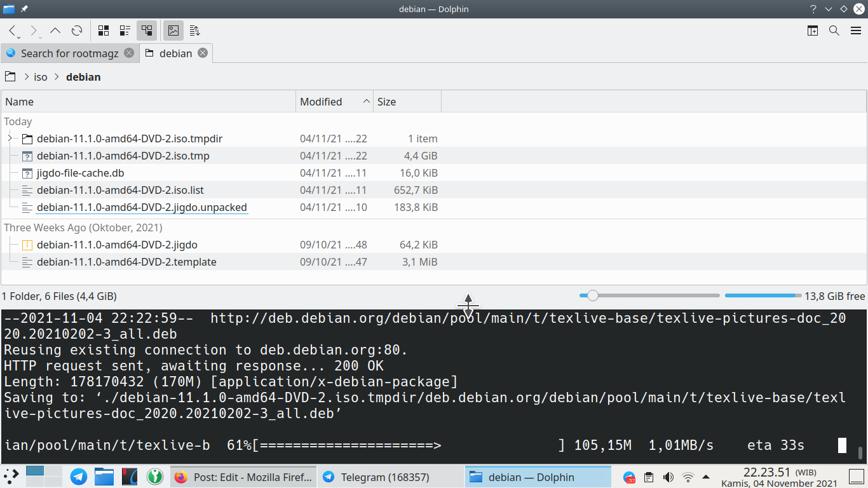This screenshot has height=488, width=868.
Task: Click the jigdo.unpacked text file icon
Action: 27,207
